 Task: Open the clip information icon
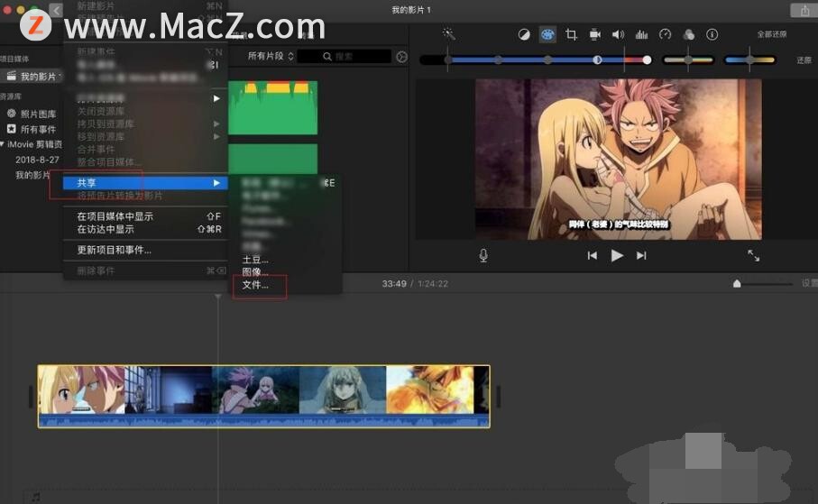[712, 34]
